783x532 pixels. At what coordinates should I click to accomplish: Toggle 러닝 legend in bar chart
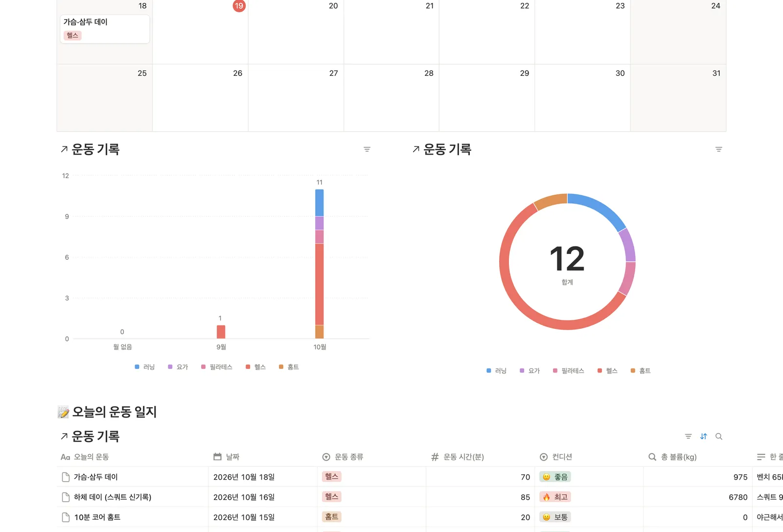click(145, 367)
